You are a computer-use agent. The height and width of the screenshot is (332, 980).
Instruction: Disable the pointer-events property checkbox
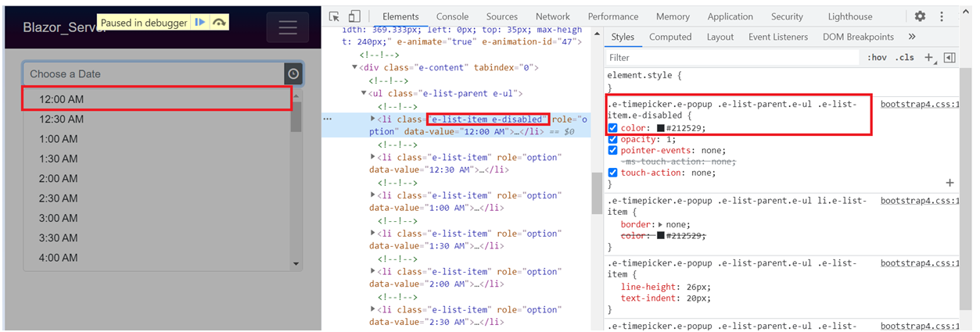[x=613, y=150]
